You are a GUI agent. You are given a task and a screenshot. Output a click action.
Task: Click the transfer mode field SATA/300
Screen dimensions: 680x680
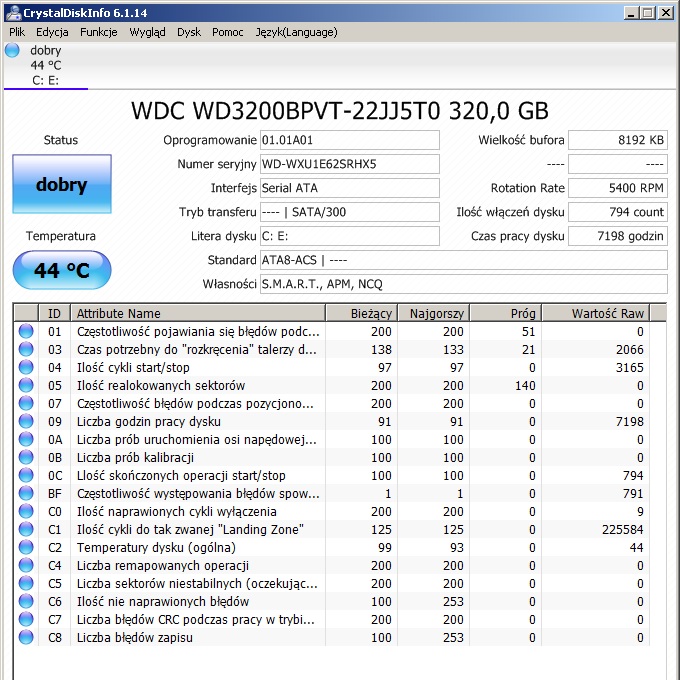pyautogui.click(x=350, y=212)
